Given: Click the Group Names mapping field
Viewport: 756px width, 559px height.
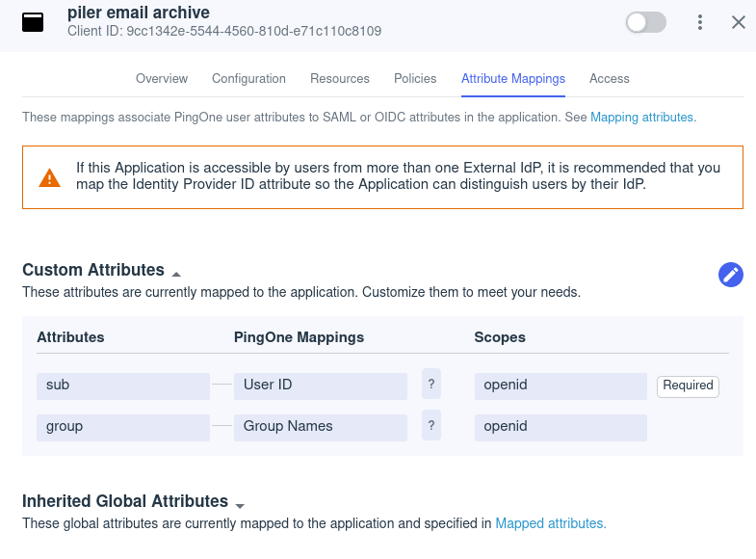Looking at the screenshot, I should coord(320,427).
